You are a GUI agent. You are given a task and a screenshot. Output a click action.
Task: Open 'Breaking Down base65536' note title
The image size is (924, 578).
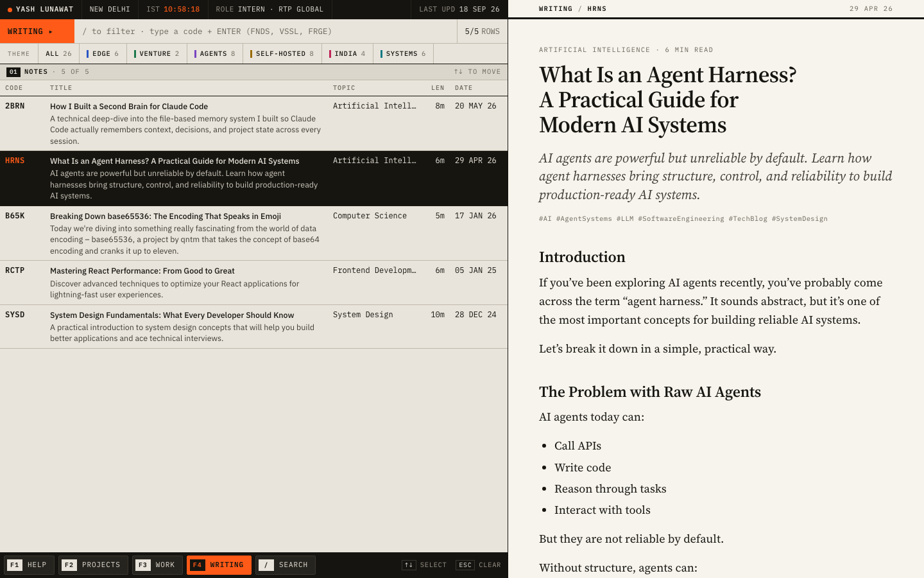[166, 216]
